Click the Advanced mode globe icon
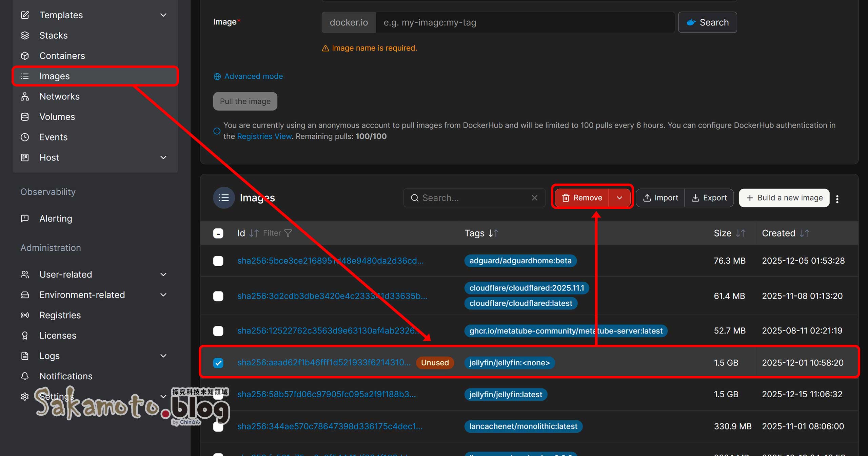 (217, 76)
